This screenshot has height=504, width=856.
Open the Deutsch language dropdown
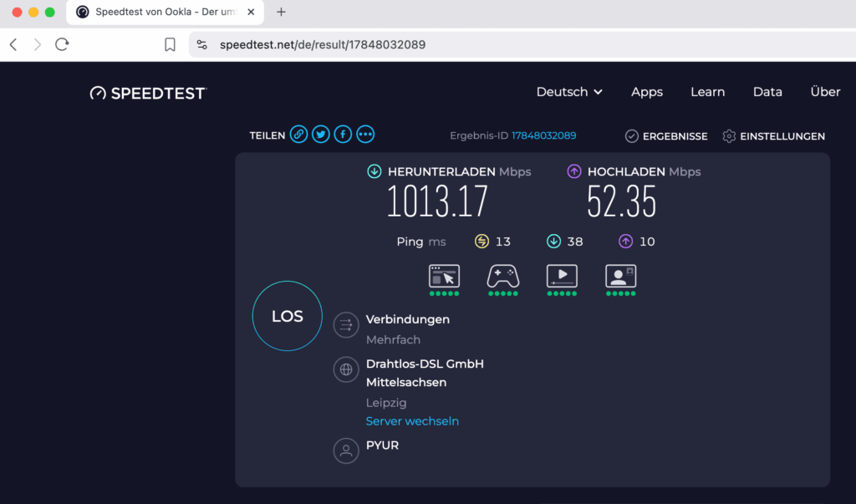point(569,92)
